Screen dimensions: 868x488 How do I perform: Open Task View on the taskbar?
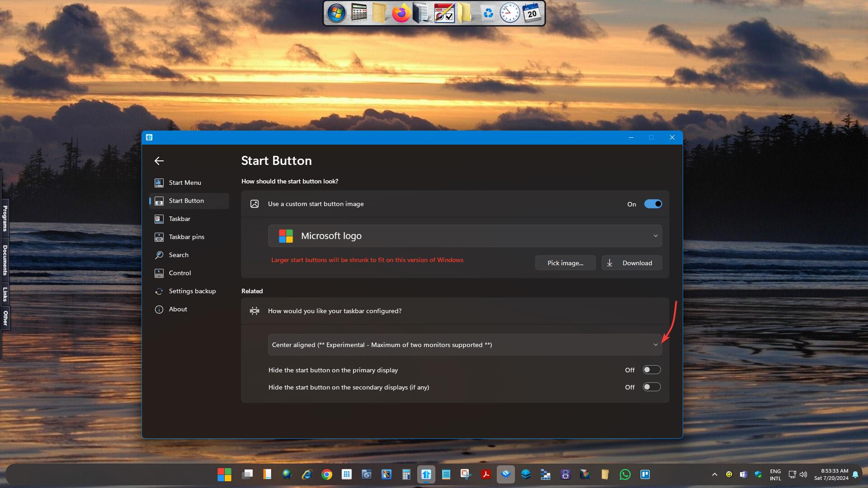(x=247, y=474)
